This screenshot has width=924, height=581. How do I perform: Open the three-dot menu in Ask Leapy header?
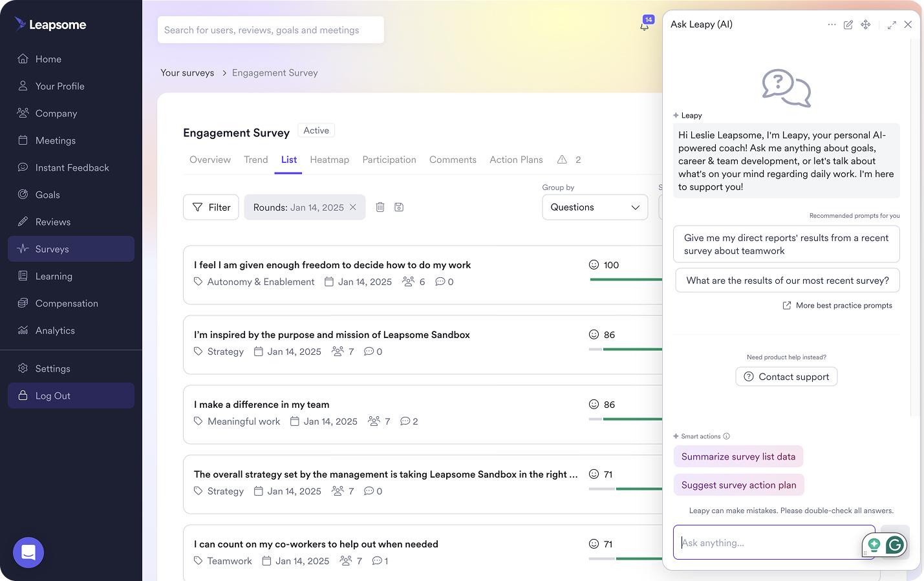click(x=832, y=25)
